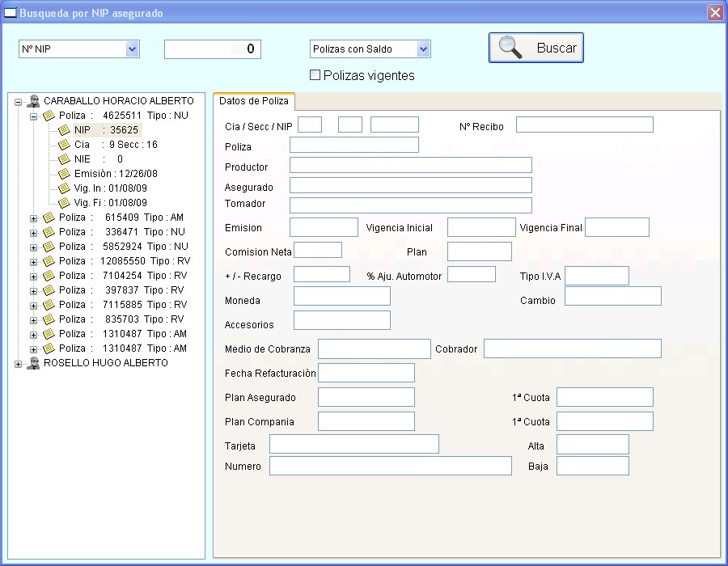
Task: Click the person icon beside CARABALLO HORACIO ALBERTO
Action: (33, 101)
